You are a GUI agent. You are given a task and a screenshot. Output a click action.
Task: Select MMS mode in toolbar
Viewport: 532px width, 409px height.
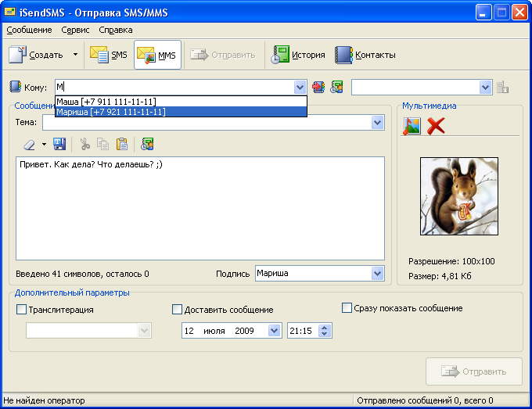coord(157,55)
